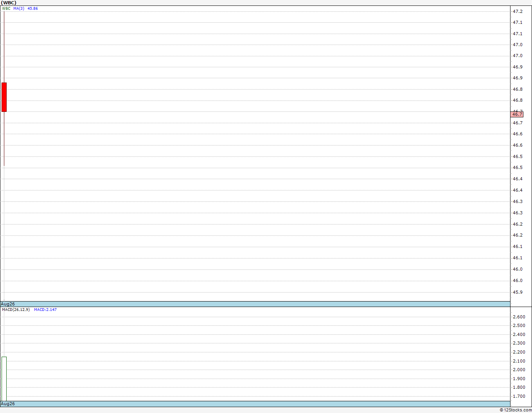Viewport: 532px width, 413px height.
Task: Click the MACD:2.147 value label
Action: (45, 310)
